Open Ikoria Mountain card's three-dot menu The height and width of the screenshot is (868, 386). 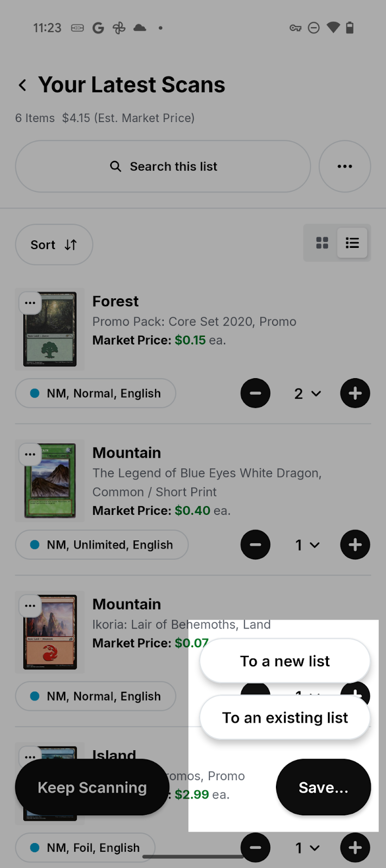[x=30, y=605]
